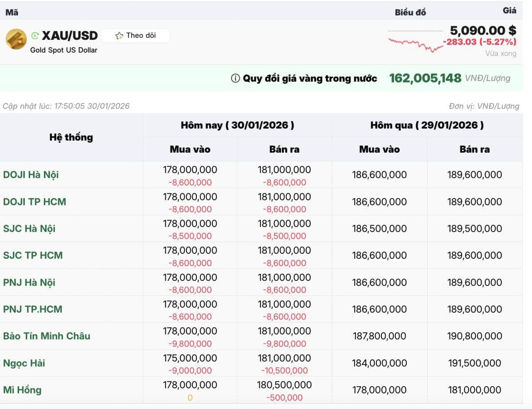Click the Hệ thống column header
Viewport: 532px width, 409px height.
click(x=71, y=138)
